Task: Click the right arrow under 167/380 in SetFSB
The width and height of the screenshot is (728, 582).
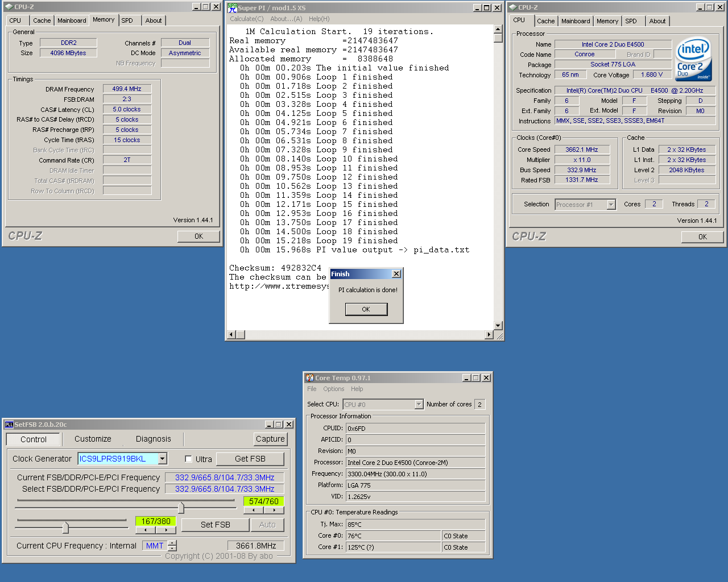Action: (x=166, y=530)
